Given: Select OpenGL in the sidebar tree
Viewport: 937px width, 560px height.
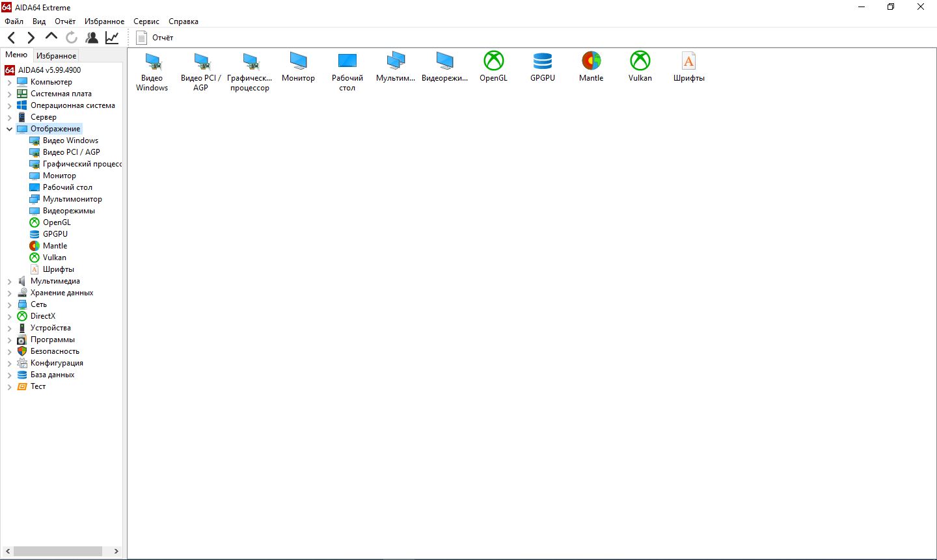Looking at the screenshot, I should (57, 222).
